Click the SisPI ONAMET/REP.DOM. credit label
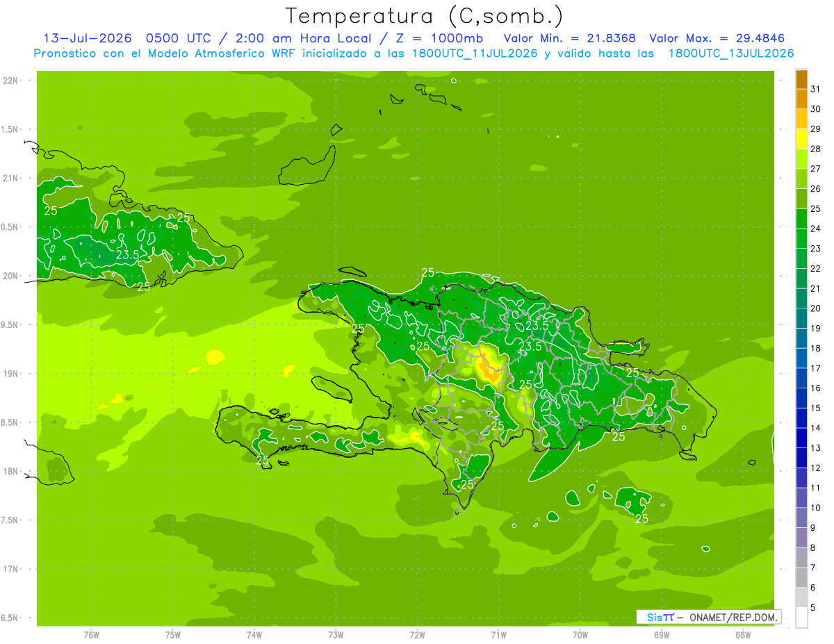The image size is (834, 644). (709, 617)
